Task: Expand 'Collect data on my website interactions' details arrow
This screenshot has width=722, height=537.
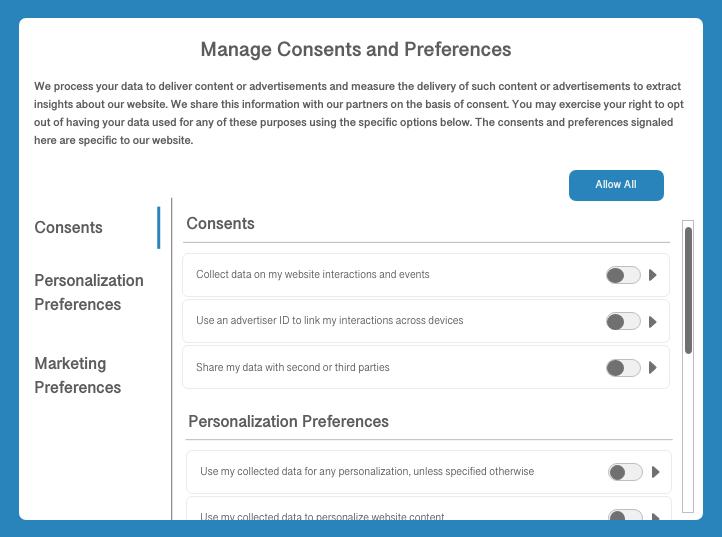Action: [x=653, y=275]
